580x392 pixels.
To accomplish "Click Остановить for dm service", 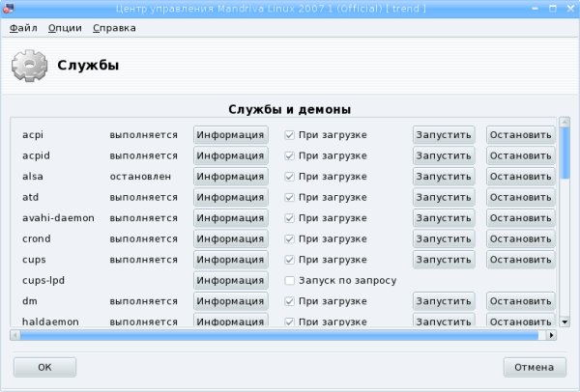I will pos(520,301).
